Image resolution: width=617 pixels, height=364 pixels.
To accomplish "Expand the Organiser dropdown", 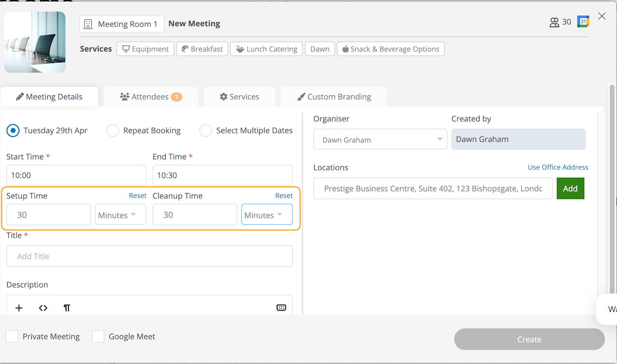I will point(380,140).
